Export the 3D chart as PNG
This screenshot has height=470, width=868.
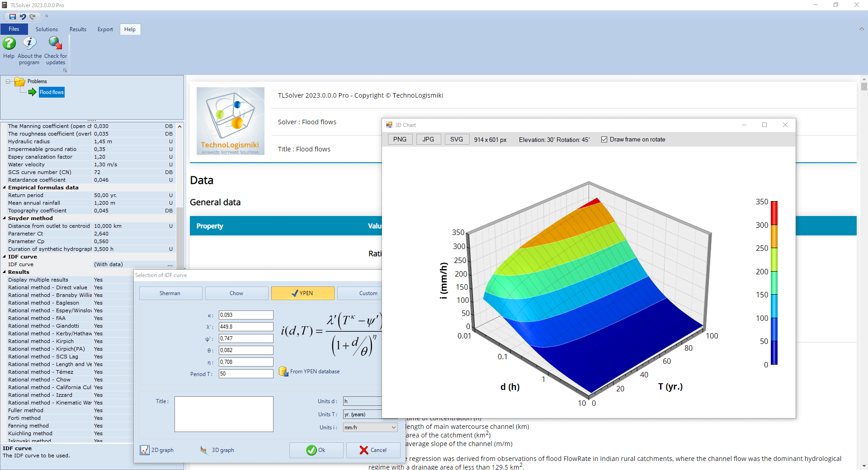tap(400, 140)
